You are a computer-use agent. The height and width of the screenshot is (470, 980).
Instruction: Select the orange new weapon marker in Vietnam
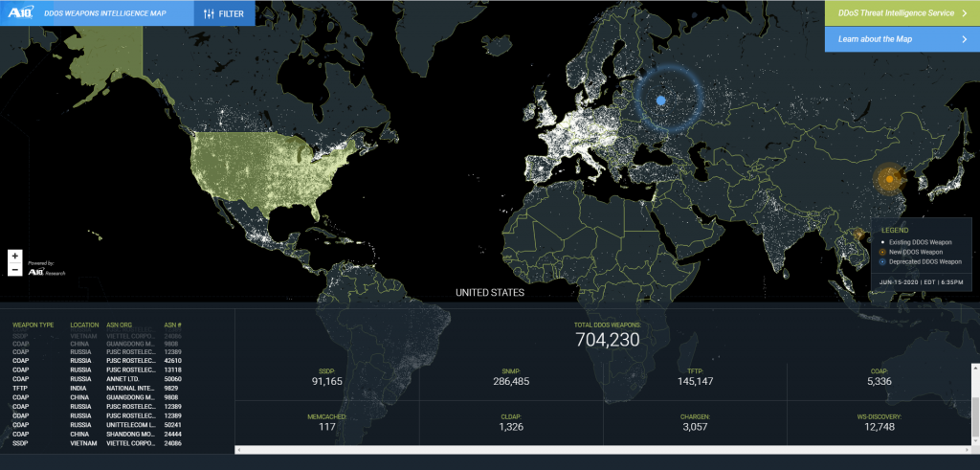pos(858,235)
